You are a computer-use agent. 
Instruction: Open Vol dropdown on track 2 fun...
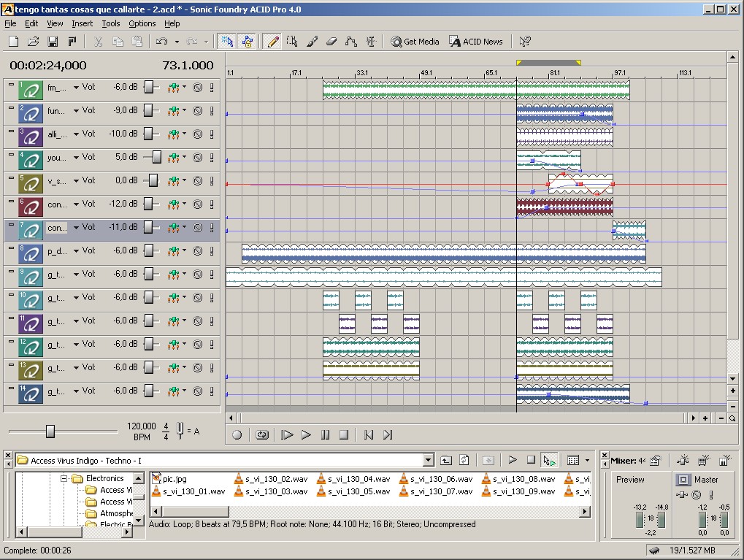pos(76,111)
